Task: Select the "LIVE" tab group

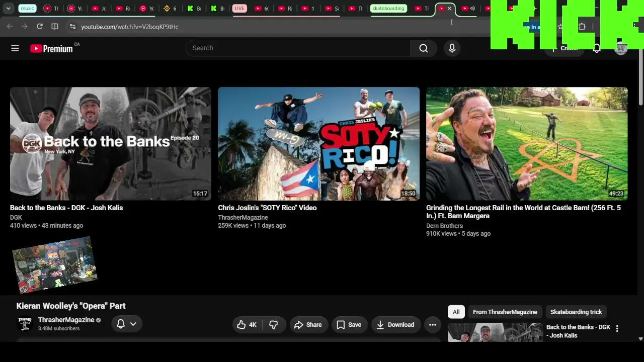Action: (x=239, y=9)
